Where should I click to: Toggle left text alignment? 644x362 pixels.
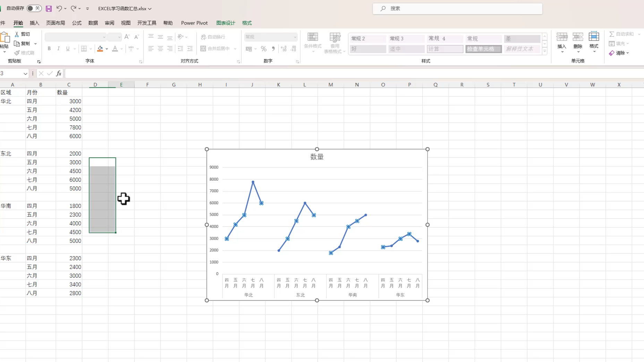pyautogui.click(x=151, y=49)
